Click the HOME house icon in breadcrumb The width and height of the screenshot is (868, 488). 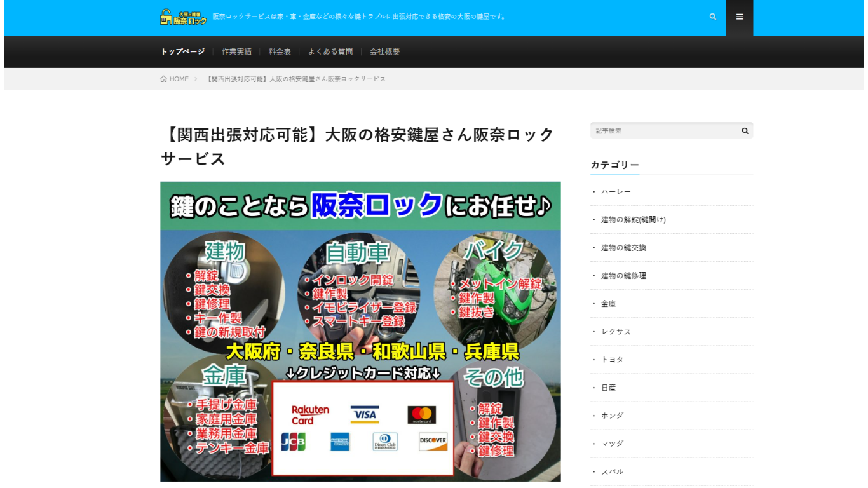(x=164, y=79)
